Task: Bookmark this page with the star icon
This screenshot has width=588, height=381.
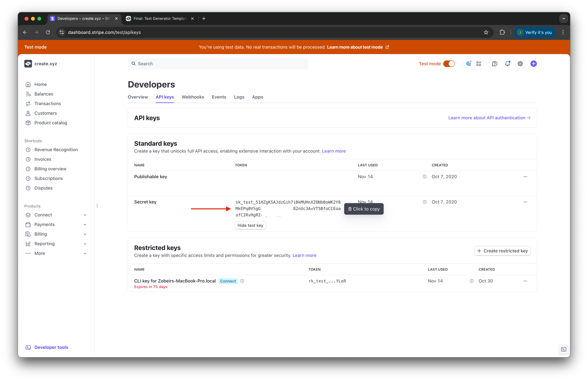Action: point(486,32)
